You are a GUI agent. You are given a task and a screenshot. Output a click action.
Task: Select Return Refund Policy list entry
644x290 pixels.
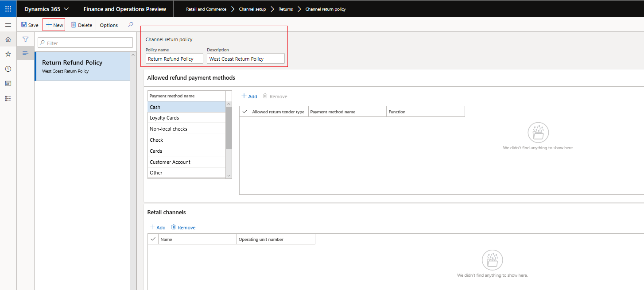point(82,66)
